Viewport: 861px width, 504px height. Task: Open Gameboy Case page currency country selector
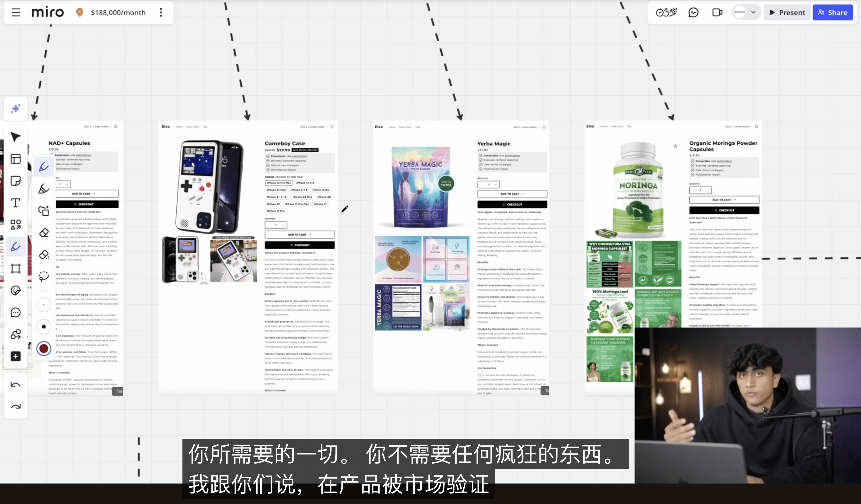click(x=314, y=127)
